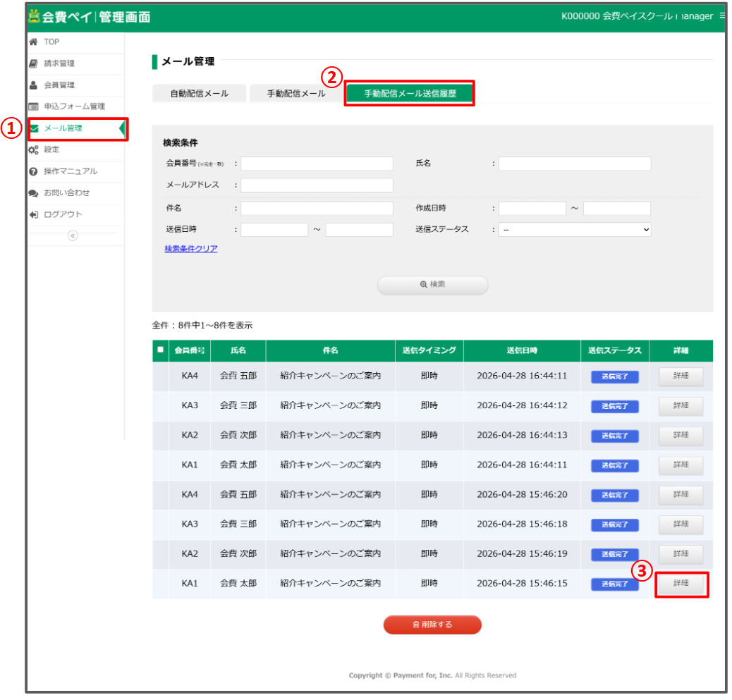Switch to the 手動配信メール tab
The image size is (732, 700).
[x=298, y=94]
